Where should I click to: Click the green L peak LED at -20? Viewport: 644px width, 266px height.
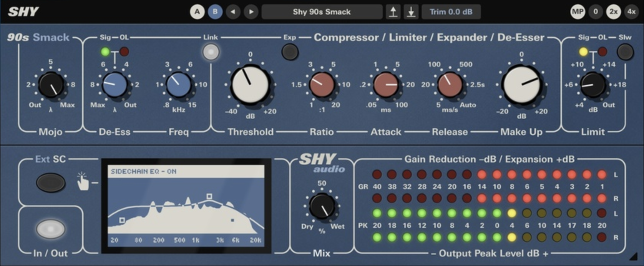pyautogui.click(x=377, y=213)
